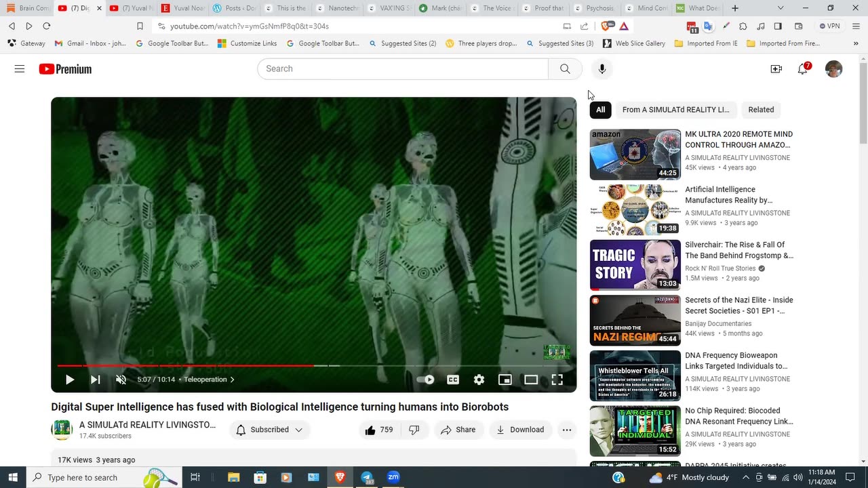Viewport: 868px width, 488px height.
Task: Open Google Translate extension icon
Action: [x=708, y=26]
